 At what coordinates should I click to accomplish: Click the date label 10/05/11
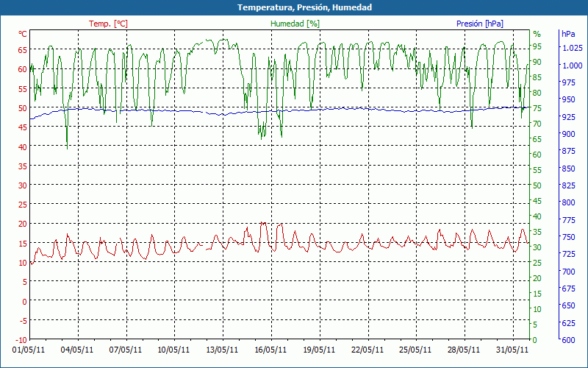point(173,350)
